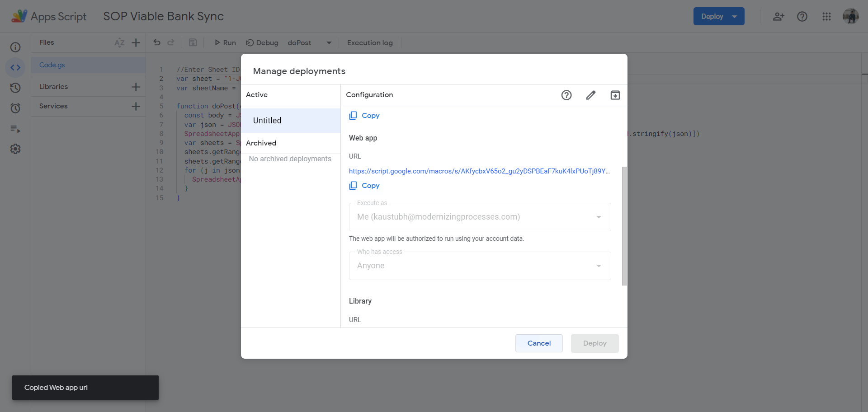
Task: Click the Debug button in toolbar
Action: 262,42
